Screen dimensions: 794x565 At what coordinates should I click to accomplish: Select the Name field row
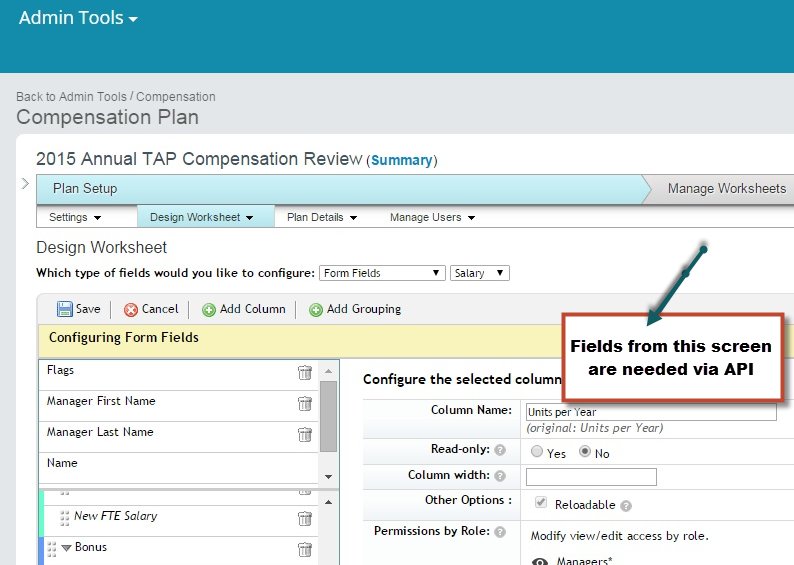[x=178, y=468]
